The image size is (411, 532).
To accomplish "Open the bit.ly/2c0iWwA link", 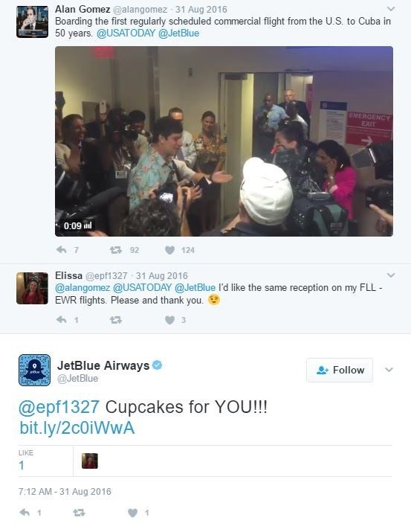I will (x=77, y=428).
